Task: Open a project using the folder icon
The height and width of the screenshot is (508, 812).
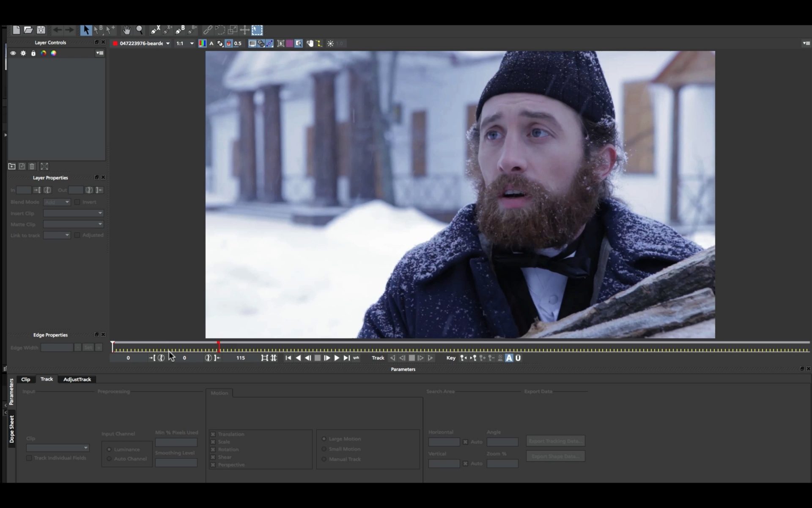Action: [x=28, y=30]
